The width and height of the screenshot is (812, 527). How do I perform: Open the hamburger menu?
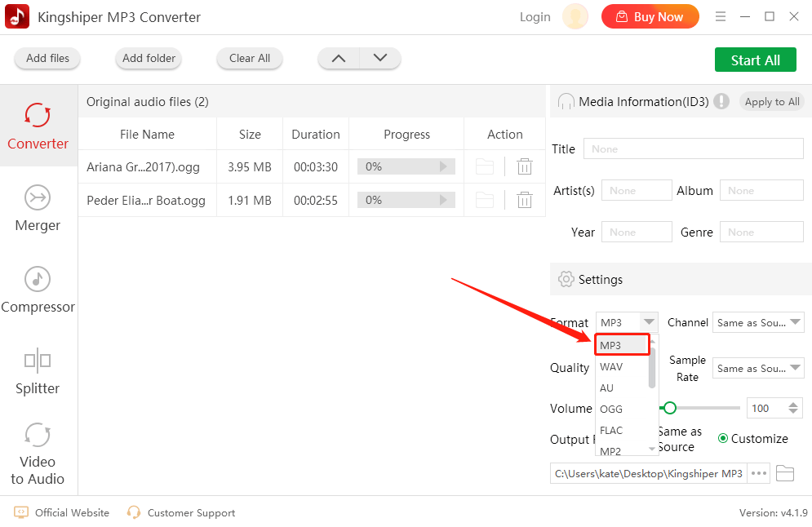721,16
